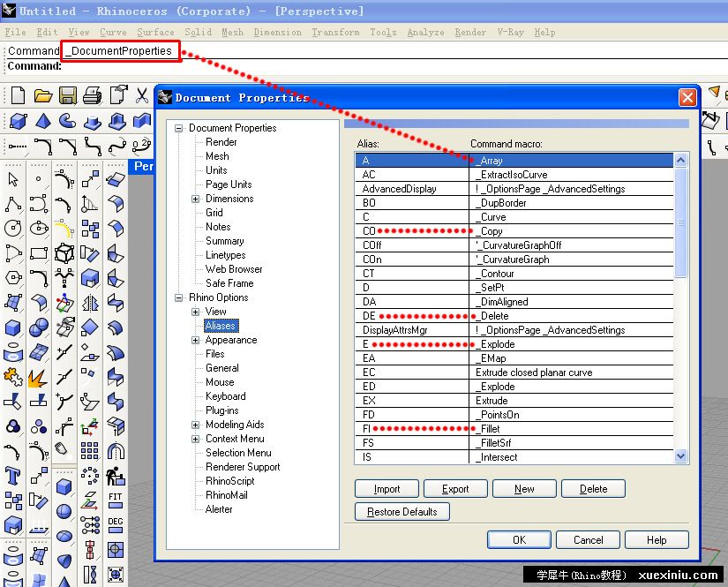Image resolution: width=728 pixels, height=587 pixels.
Task: Click the blue pyramid solid icon
Action: (x=43, y=121)
